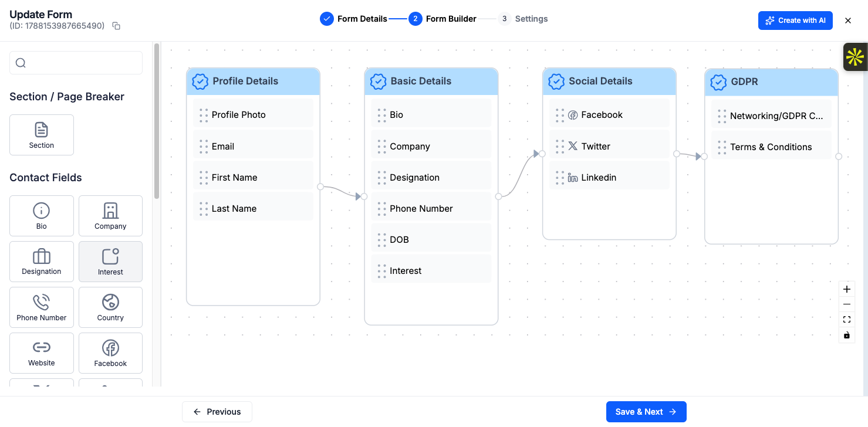Select the Website field tile
Viewport: 868px width, 427px height.
click(x=42, y=353)
